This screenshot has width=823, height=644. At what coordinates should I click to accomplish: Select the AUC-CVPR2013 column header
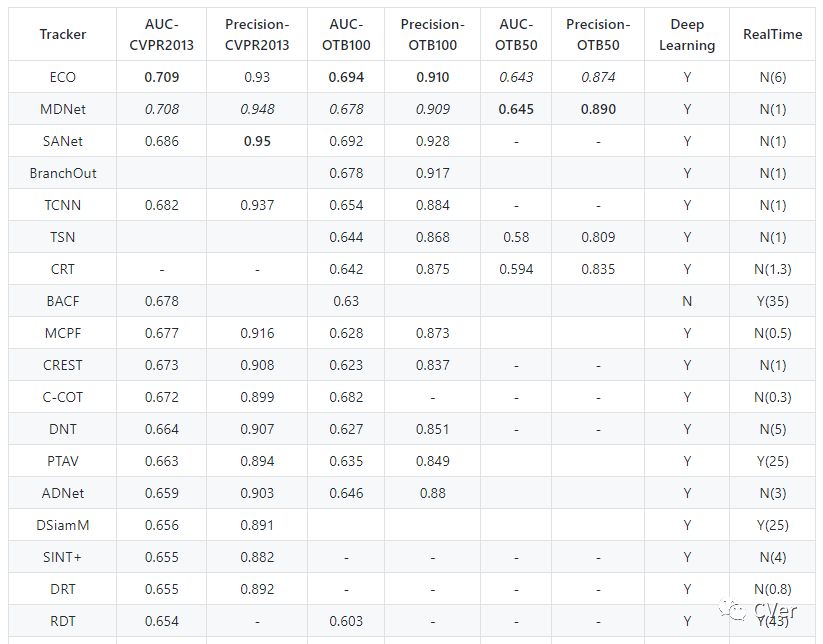[x=162, y=34]
